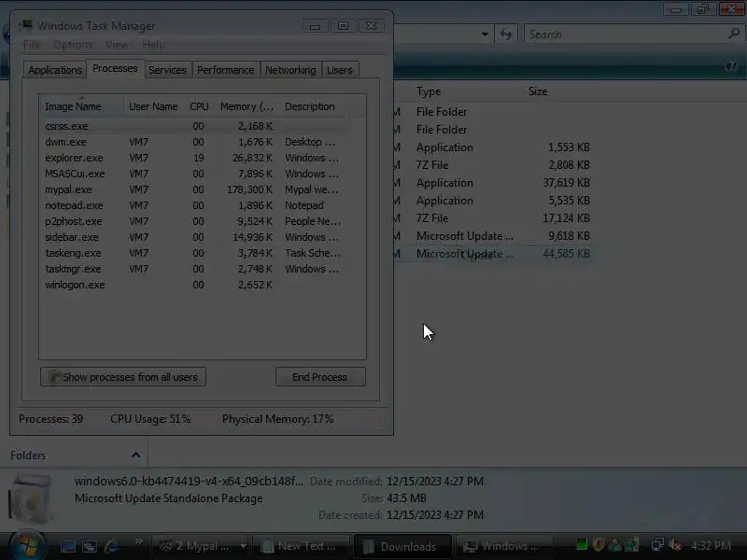This screenshot has height=560, width=747.
Task: Sort processes by User Name column
Action: pyautogui.click(x=153, y=106)
